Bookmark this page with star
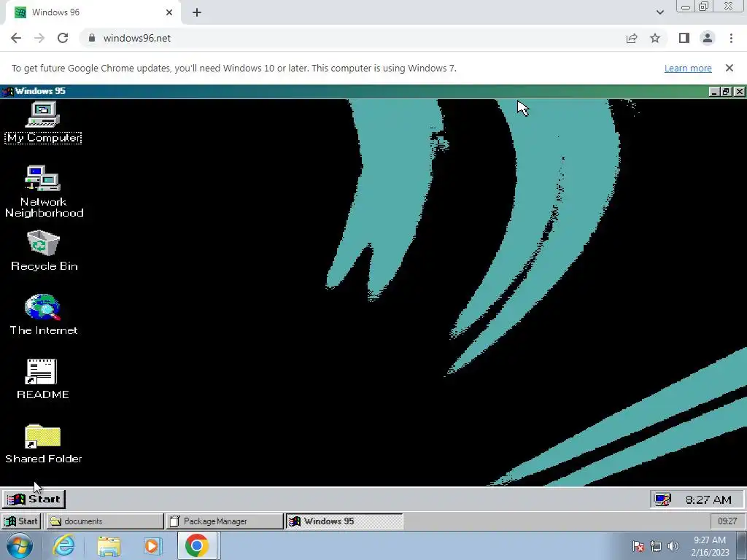This screenshot has width=747, height=560. (655, 38)
